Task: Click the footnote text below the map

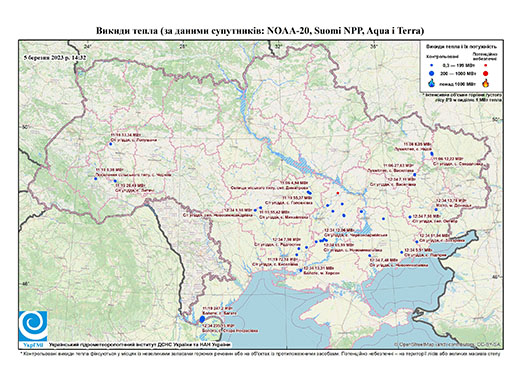Action: coord(260,353)
